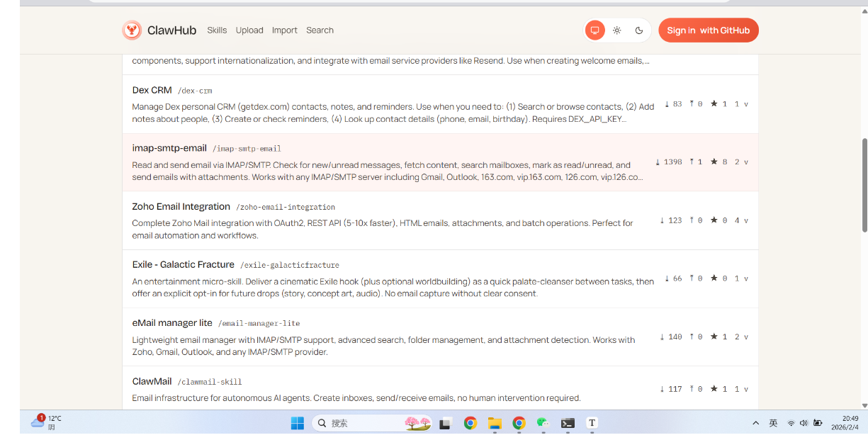Click Sign in with GitHub button
This screenshot has width=868, height=440.
(709, 30)
